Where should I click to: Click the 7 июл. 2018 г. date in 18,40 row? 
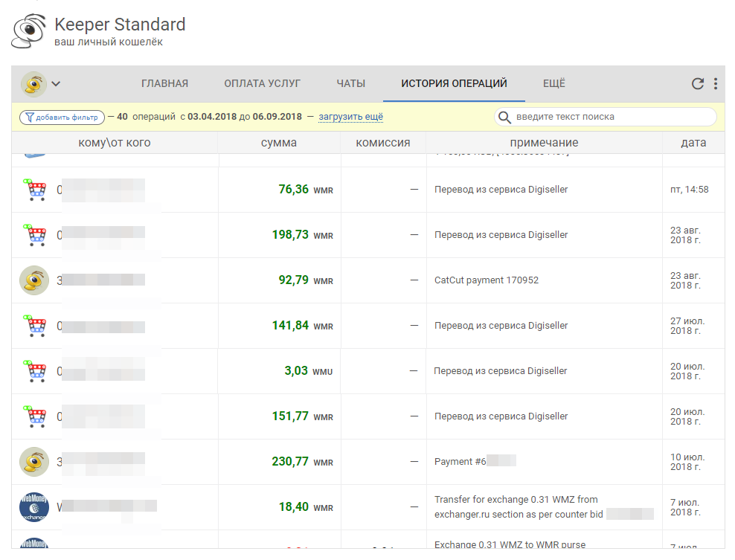pos(685,507)
